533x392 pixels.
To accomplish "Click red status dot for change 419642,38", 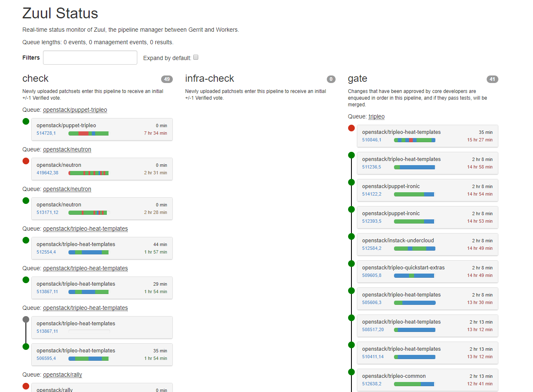I will click(x=26, y=161).
